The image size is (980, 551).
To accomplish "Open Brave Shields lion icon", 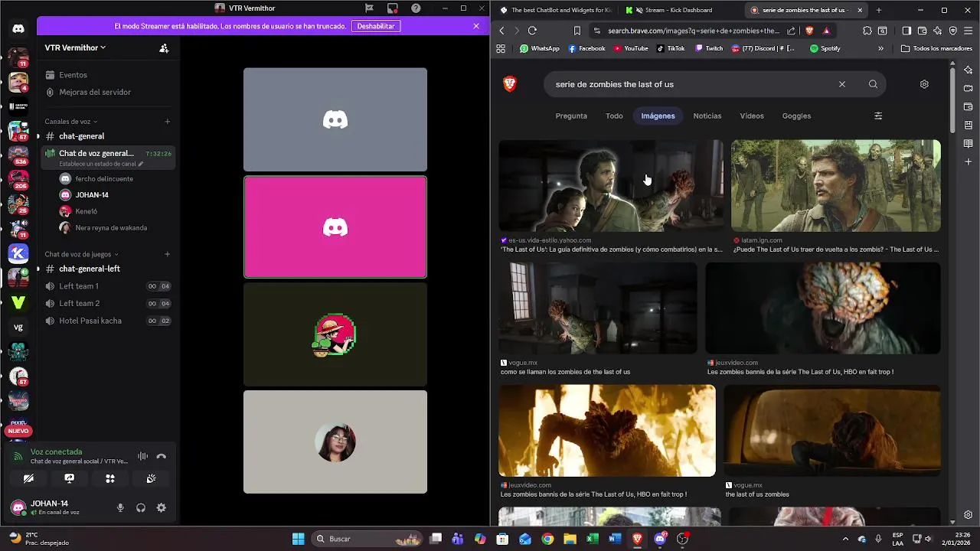I will (809, 31).
